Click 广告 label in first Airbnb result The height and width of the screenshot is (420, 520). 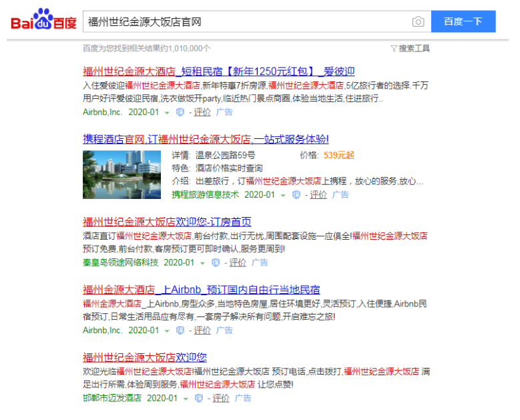point(224,112)
